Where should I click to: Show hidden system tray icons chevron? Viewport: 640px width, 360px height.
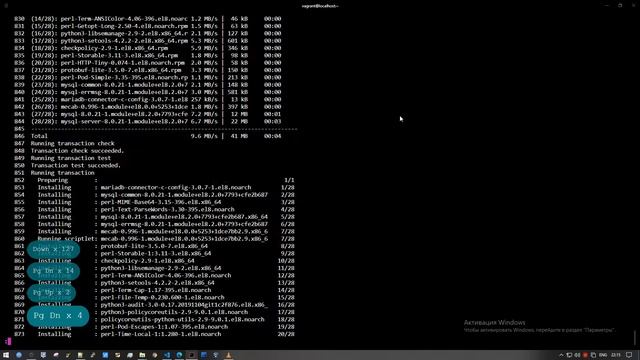point(561,356)
